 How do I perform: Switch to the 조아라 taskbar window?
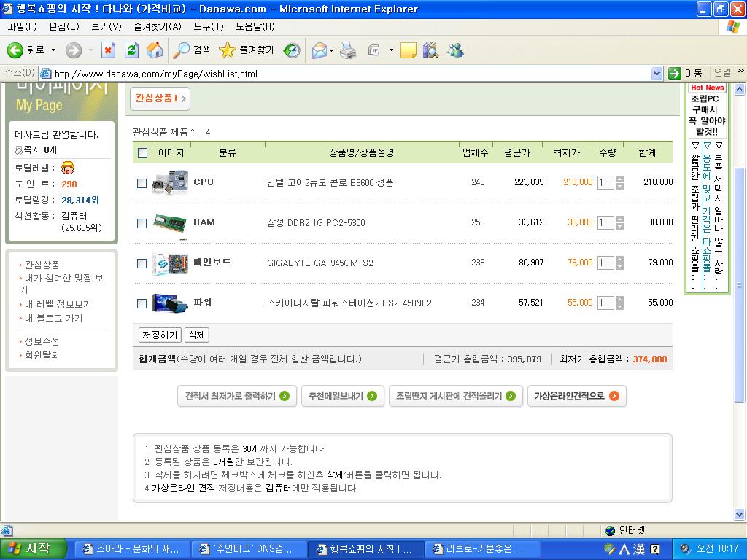click(131, 549)
